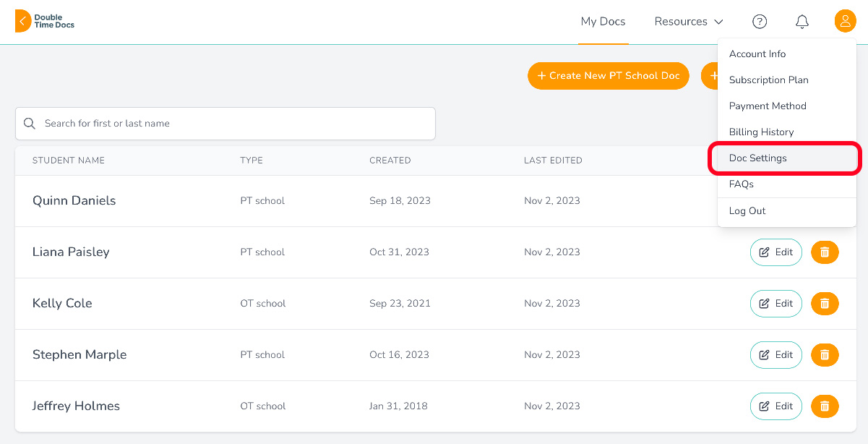This screenshot has height=444, width=868.
Task: Click the Double Time Docs logo
Action: click(x=45, y=22)
